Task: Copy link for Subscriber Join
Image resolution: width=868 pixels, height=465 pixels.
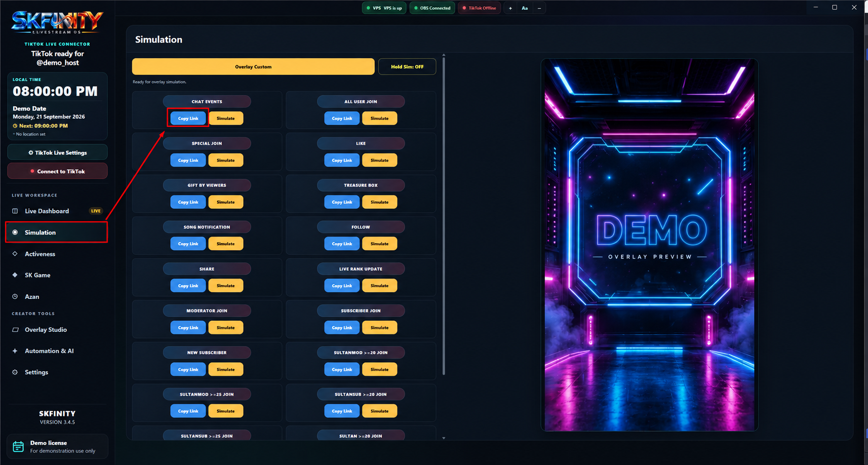Action: pos(342,328)
